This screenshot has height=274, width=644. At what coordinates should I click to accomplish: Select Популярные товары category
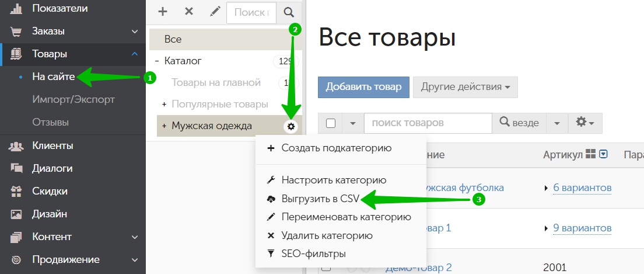pyautogui.click(x=220, y=104)
